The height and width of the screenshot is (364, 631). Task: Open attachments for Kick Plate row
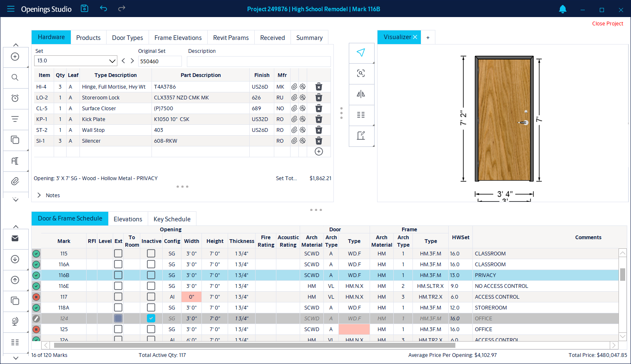tap(294, 119)
